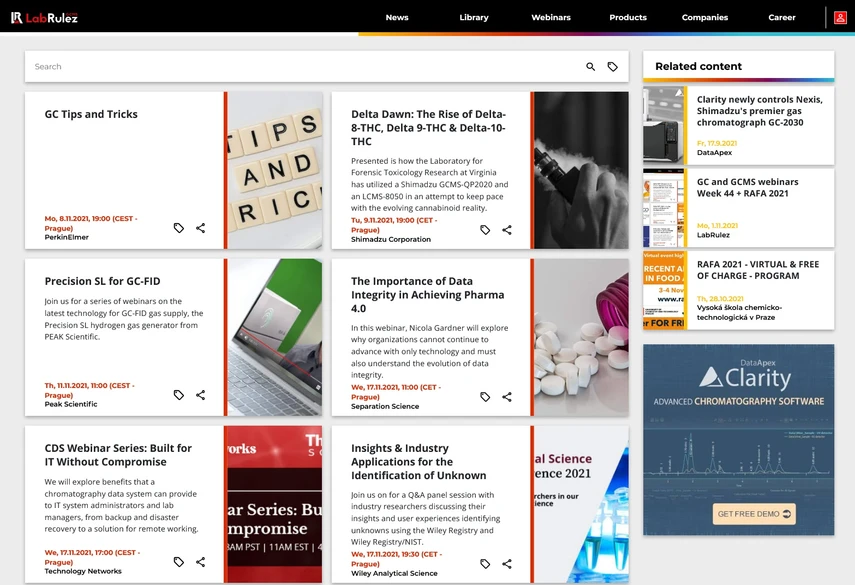Share the CDS Webinar Series card

click(x=201, y=562)
